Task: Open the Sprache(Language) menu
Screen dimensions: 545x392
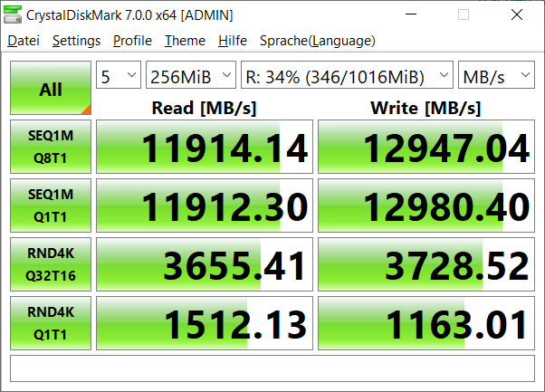Action: [318, 41]
